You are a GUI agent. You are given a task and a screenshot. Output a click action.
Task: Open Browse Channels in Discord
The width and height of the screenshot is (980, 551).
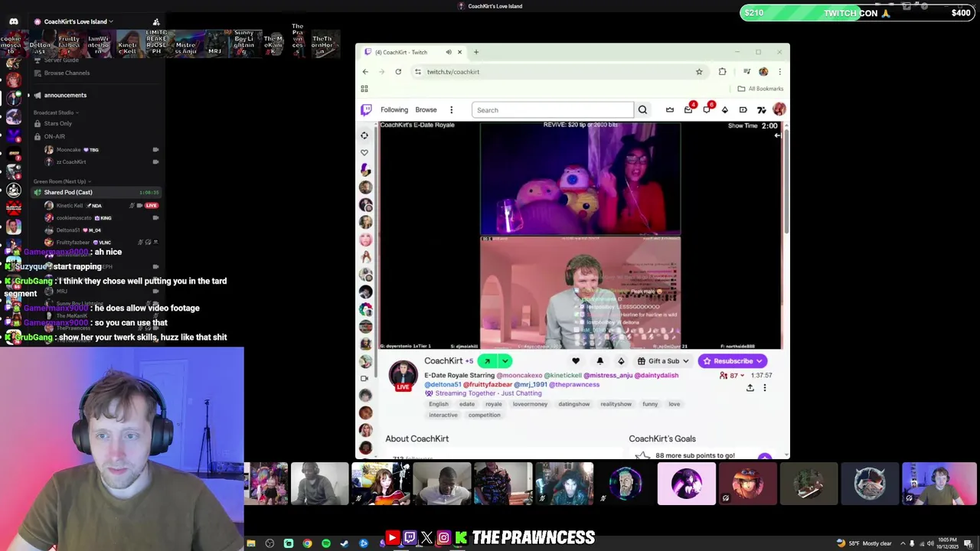[x=67, y=73]
